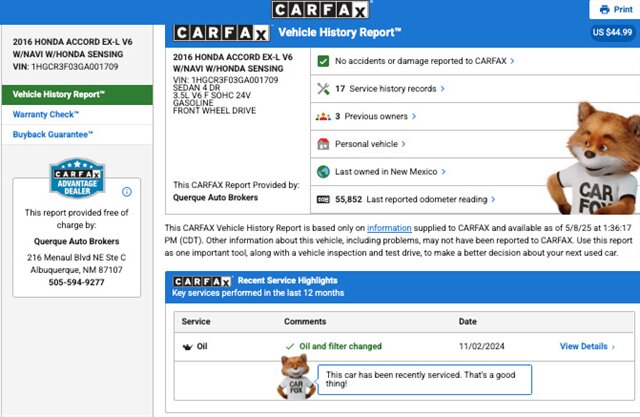Click Oil and filter changed comment
Viewport: 640px width, 417px height.
click(340, 346)
